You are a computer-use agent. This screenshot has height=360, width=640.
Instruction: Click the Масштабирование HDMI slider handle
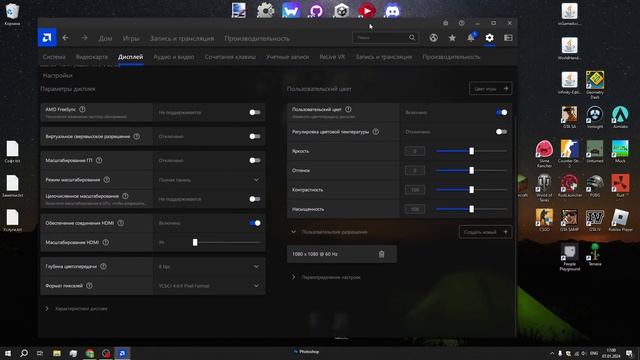point(195,242)
